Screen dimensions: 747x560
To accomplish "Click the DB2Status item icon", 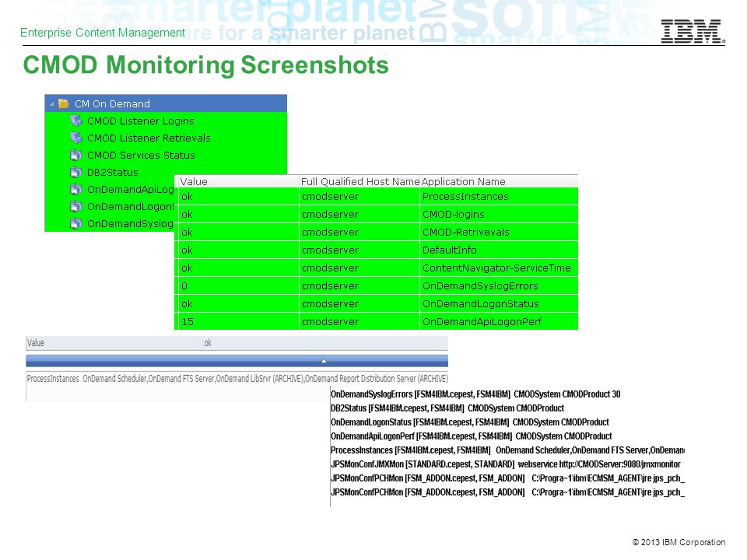I will point(75,172).
